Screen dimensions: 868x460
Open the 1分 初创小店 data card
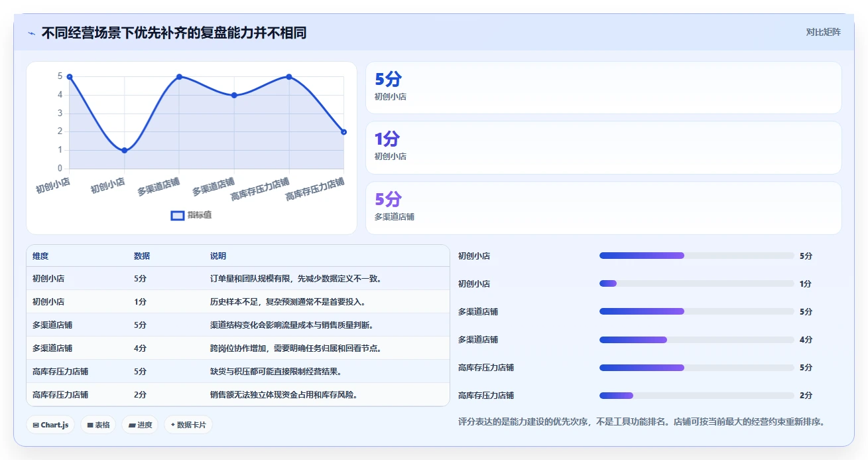(x=603, y=147)
